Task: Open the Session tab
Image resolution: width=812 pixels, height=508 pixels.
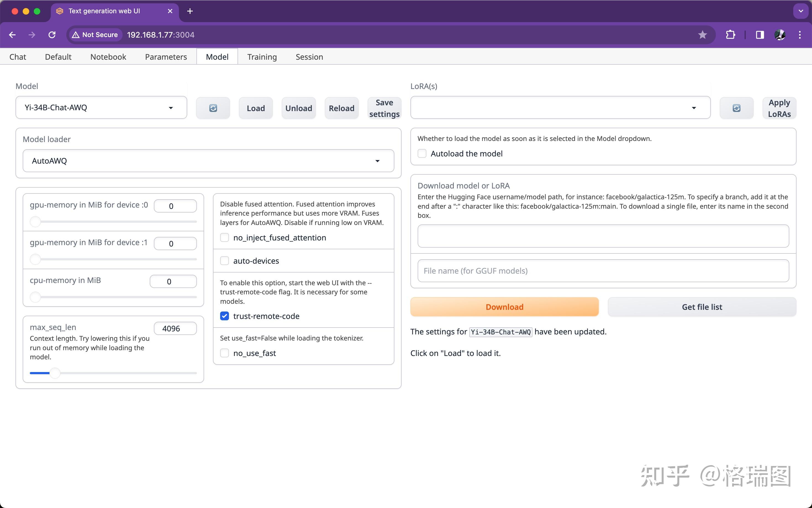Action: point(309,57)
